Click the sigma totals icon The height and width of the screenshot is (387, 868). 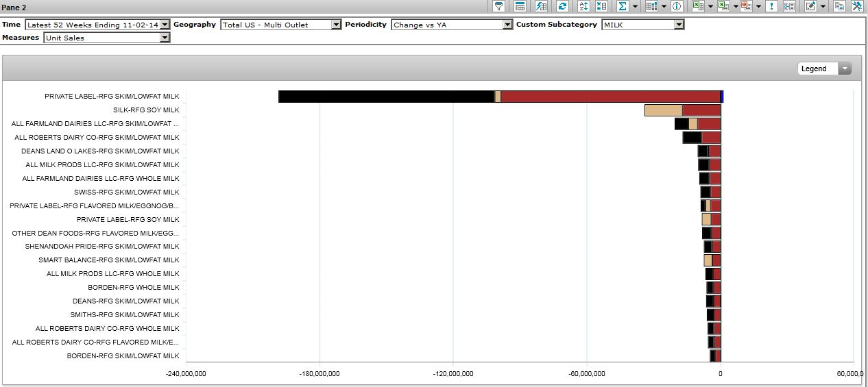(623, 6)
